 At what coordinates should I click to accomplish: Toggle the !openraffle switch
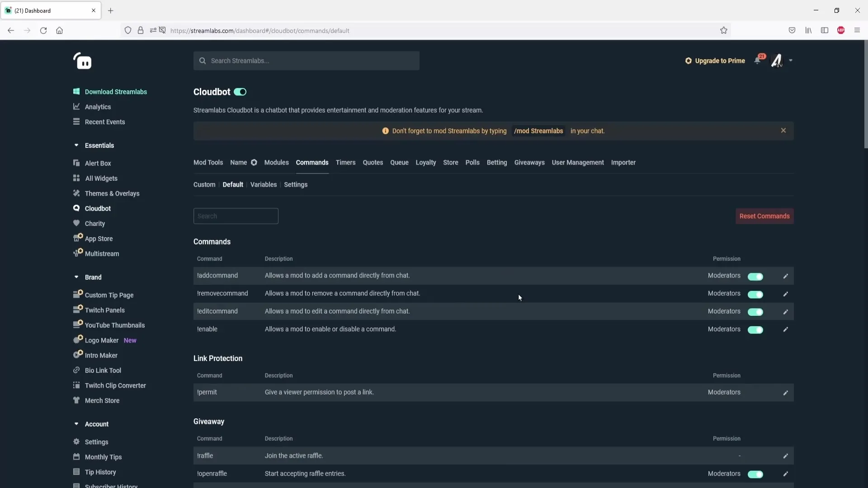(x=755, y=474)
